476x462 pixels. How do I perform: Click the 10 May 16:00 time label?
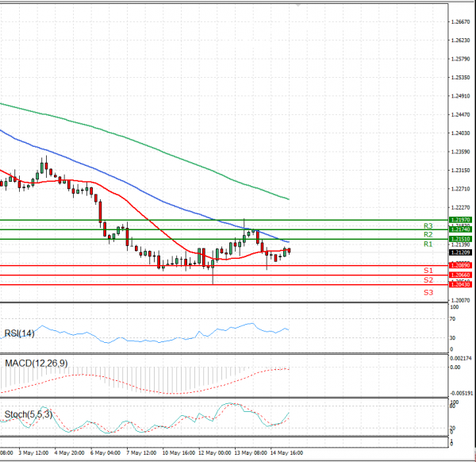point(178,453)
